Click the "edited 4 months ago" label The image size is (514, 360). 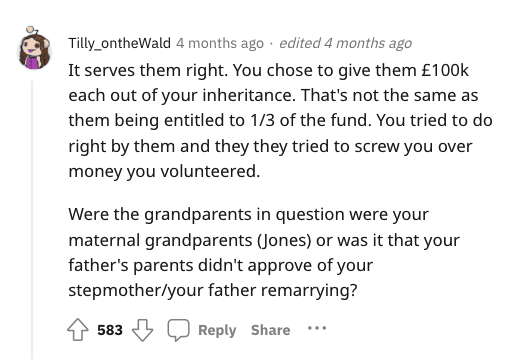pos(346,43)
